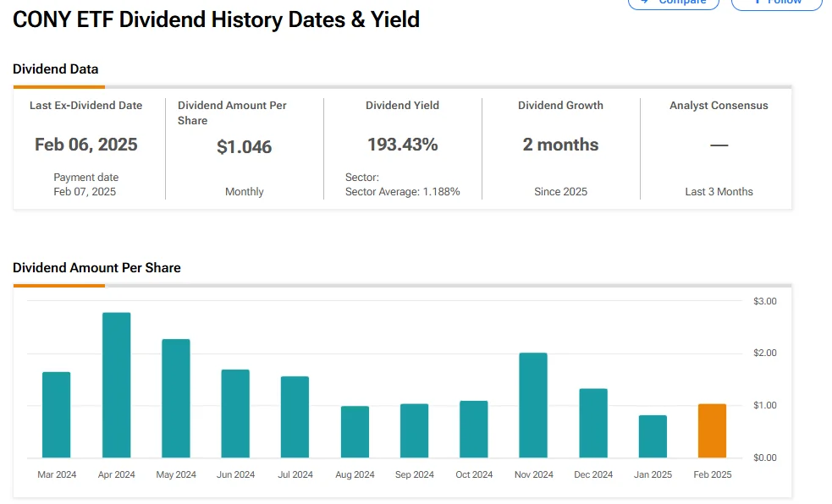Select the orange Feb 2025 bar
The image size is (832, 504).
(712, 431)
